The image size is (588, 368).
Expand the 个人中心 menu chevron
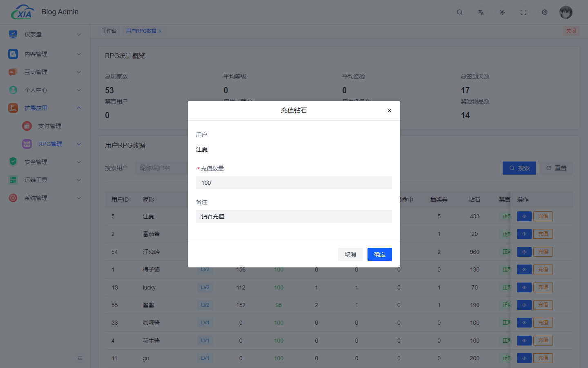coord(79,90)
